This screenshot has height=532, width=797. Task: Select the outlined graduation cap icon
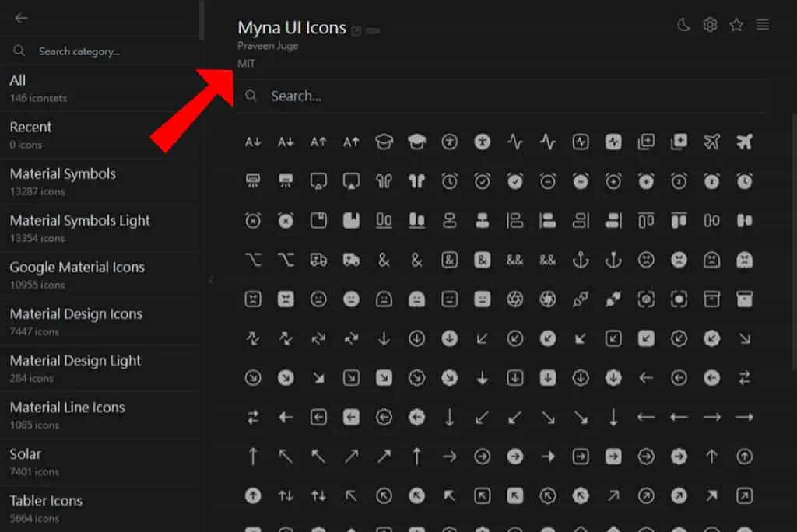pyautogui.click(x=384, y=142)
